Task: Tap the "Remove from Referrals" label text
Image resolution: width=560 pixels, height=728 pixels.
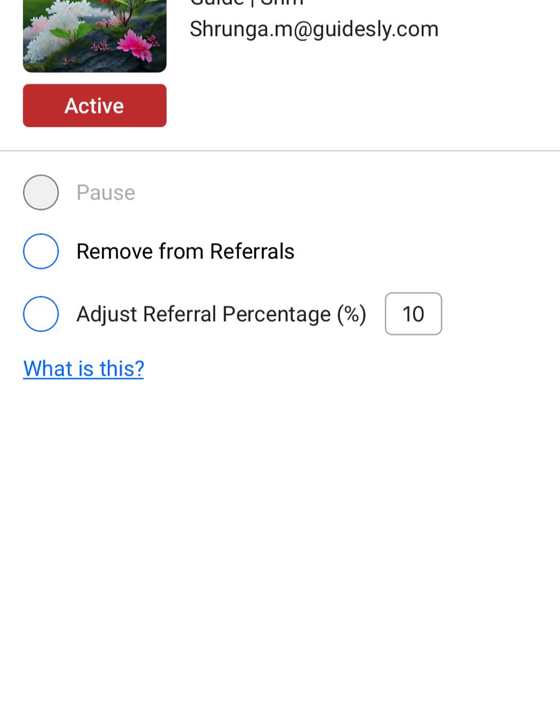Action: 185,251
